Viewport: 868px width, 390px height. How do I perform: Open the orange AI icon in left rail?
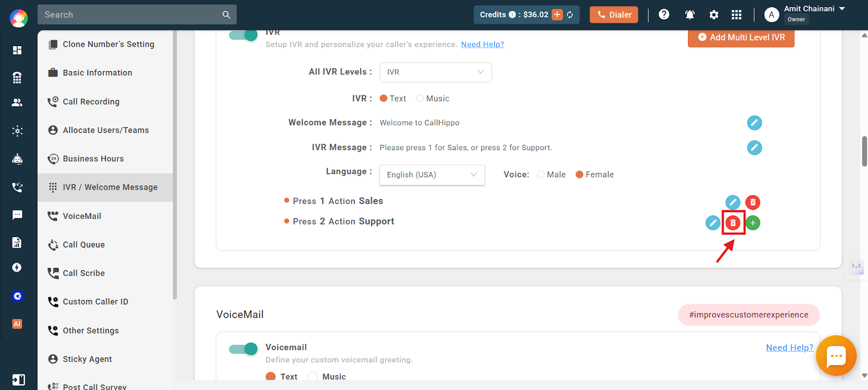17,324
